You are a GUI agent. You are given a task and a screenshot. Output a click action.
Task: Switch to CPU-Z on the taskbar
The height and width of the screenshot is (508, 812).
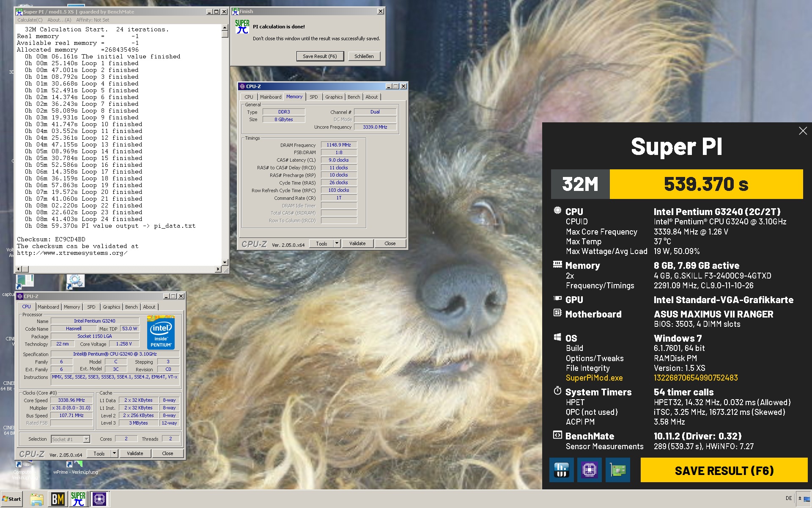click(99, 499)
